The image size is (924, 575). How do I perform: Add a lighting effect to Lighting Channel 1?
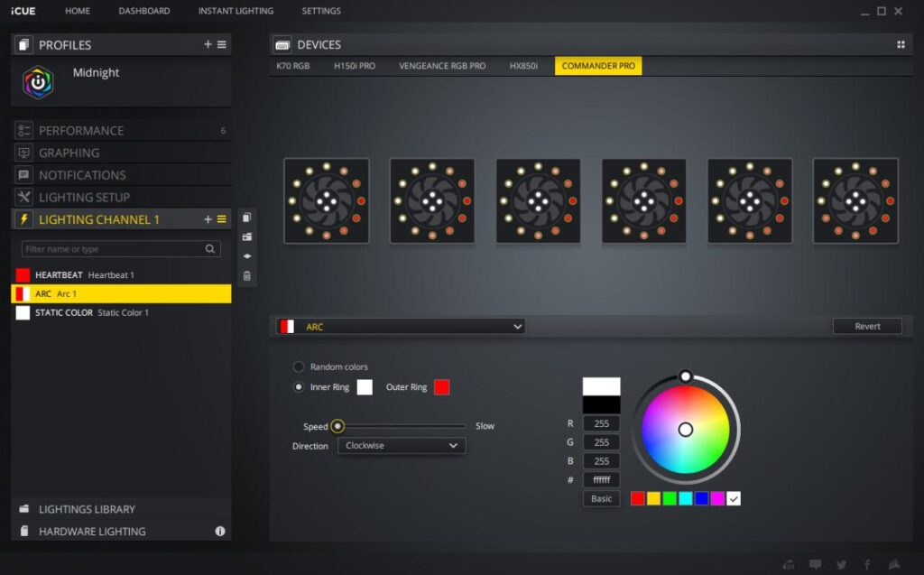click(x=208, y=219)
